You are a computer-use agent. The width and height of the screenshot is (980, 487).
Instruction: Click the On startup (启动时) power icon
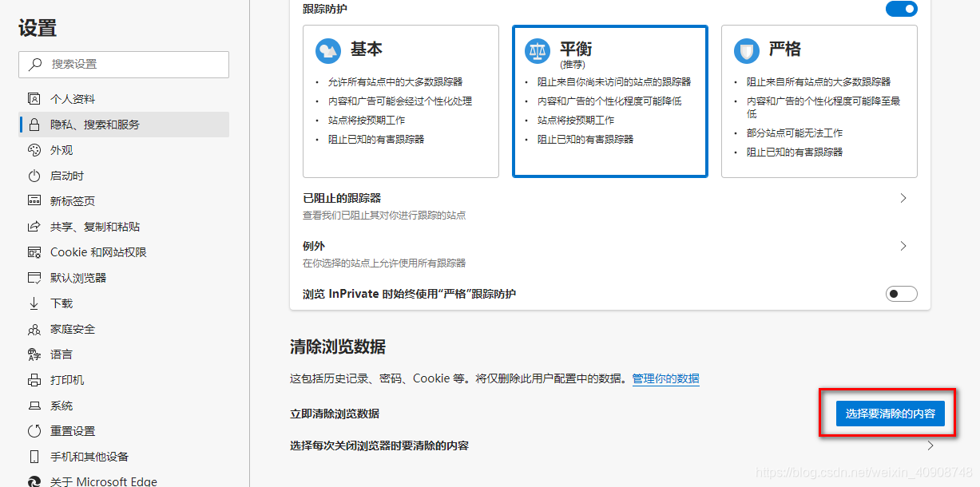point(34,176)
